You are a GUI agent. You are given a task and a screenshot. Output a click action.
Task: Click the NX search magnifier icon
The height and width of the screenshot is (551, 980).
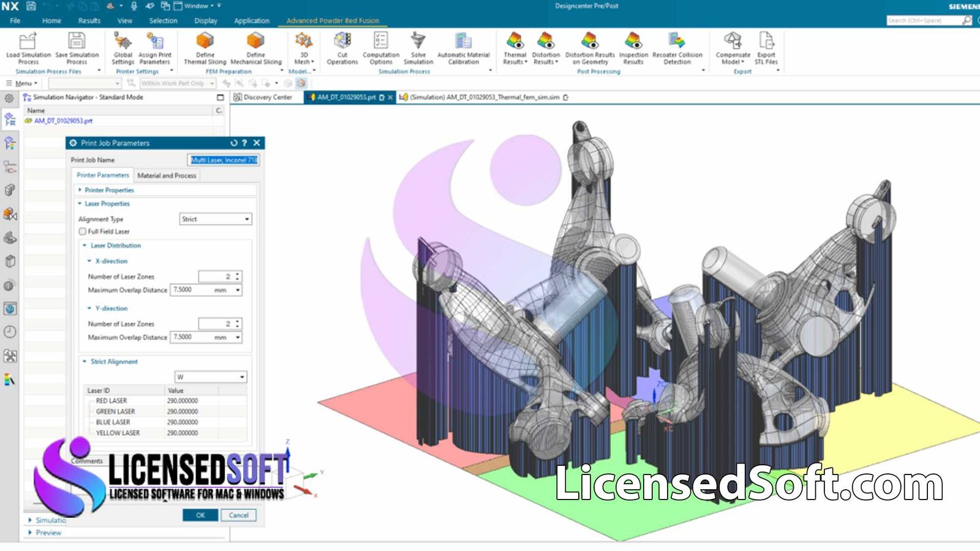967,20
